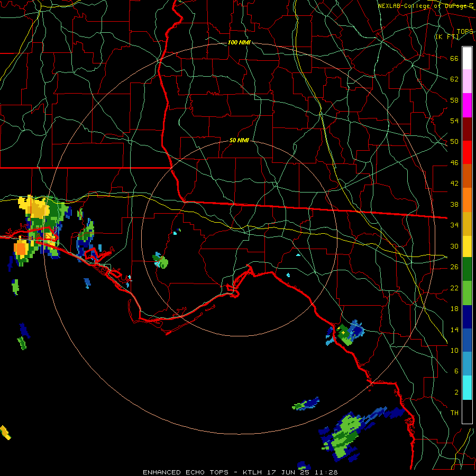Click the legend value 18
The image size is (476, 476).
click(x=454, y=309)
